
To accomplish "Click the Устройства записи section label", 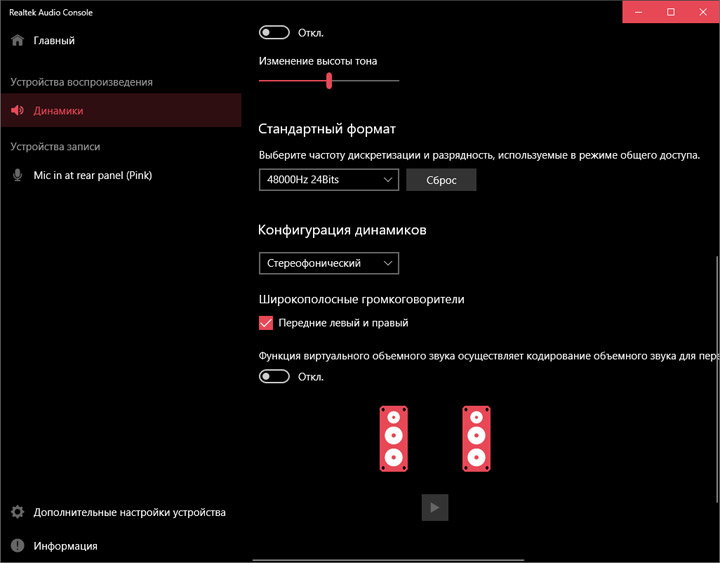I will tap(55, 146).
